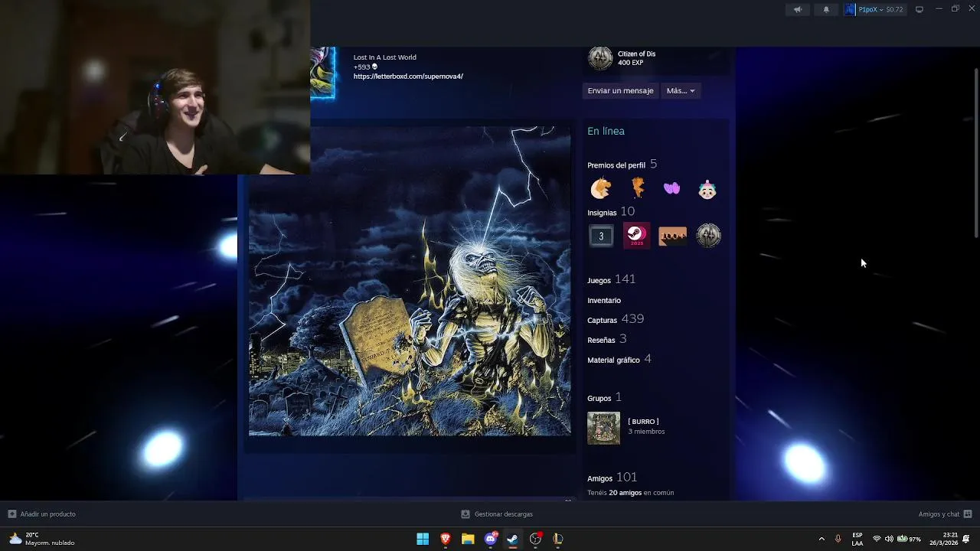Open Material gráfico 4 link
The width and height of the screenshot is (980, 551).
coord(619,359)
